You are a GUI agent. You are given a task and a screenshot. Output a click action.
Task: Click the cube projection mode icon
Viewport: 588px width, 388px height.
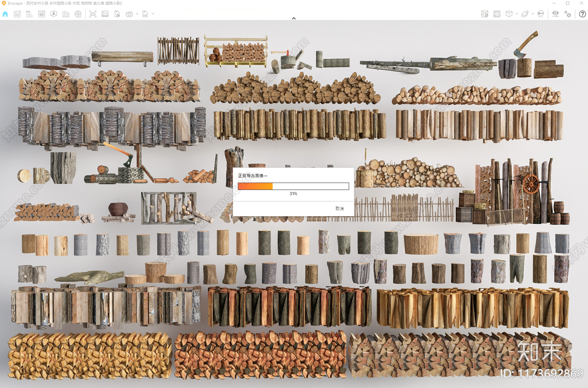[x=509, y=14]
